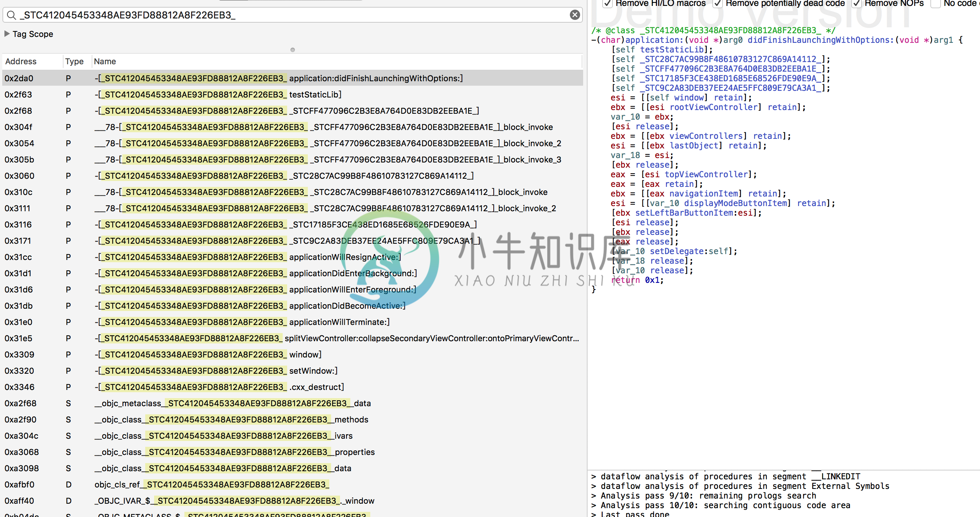
Task: Select applicationDidBecomeActive: row
Action: (x=292, y=306)
